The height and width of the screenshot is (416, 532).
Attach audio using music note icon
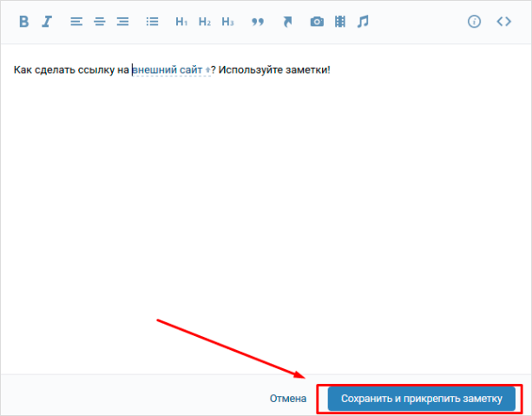click(x=363, y=22)
